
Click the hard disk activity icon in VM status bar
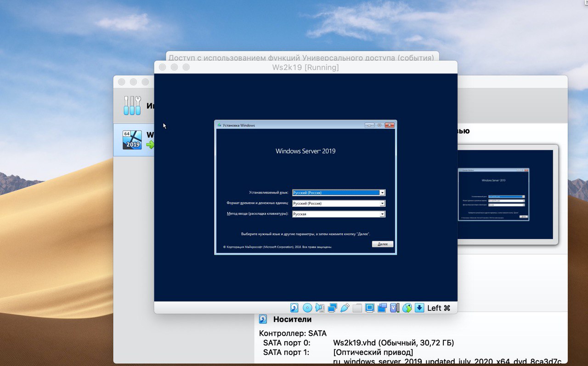point(294,308)
